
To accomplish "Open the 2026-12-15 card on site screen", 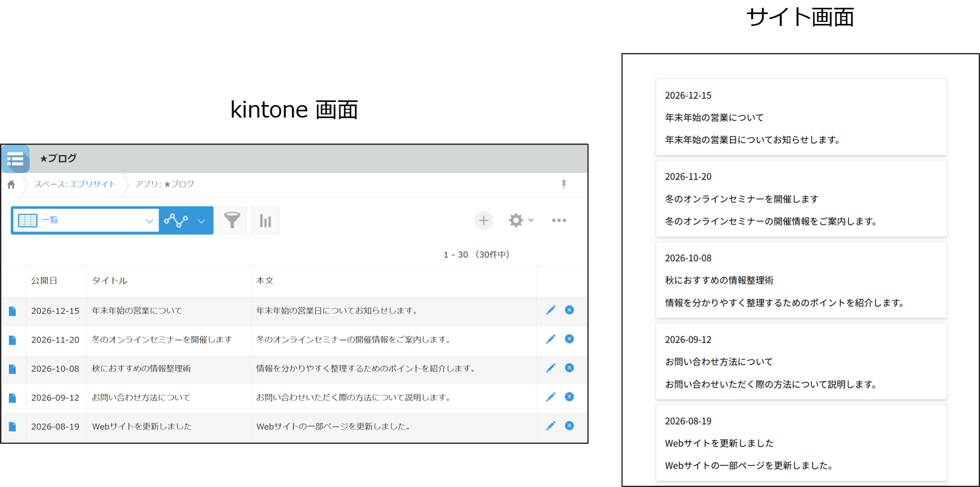I will pos(801,117).
